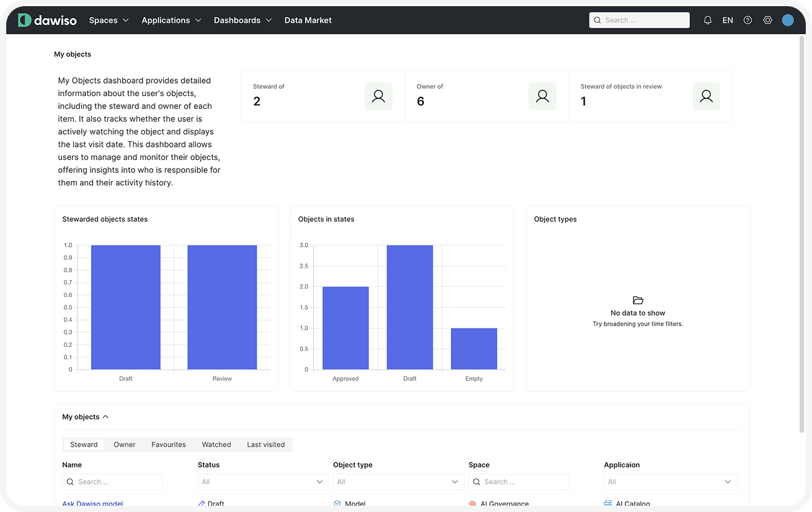812x512 pixels.
Task: Click the Draft bar in Objects in states chart
Action: point(410,307)
